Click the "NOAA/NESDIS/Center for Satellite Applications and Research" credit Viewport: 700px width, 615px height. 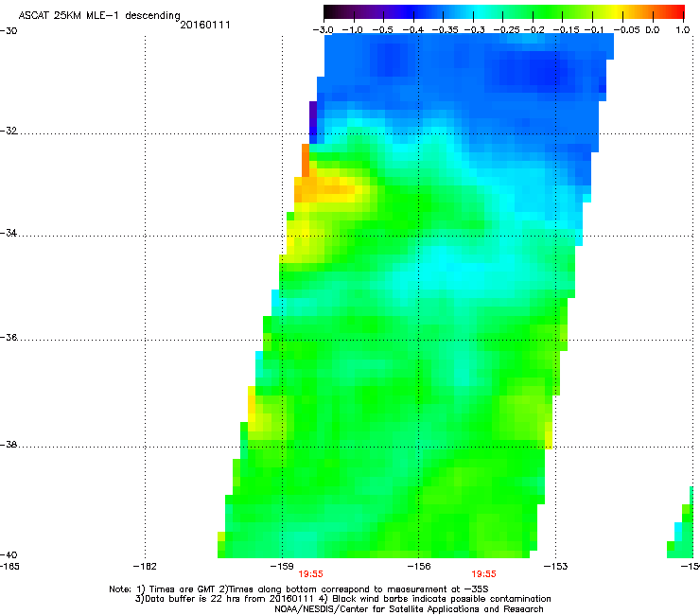409,609
